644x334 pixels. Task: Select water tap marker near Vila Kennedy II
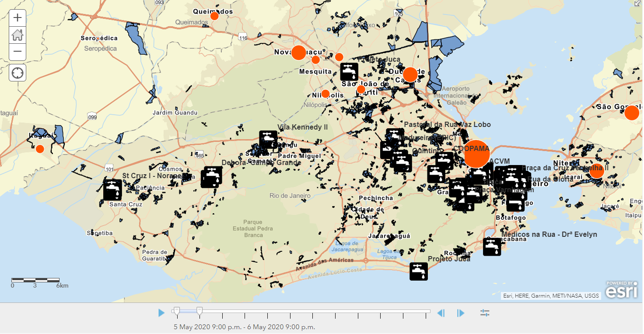[268, 140]
